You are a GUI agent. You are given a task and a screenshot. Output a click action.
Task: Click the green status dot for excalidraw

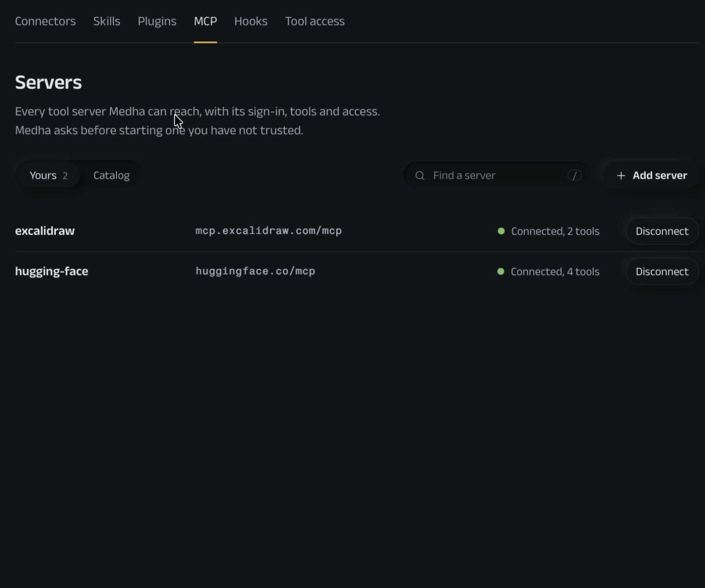tap(501, 231)
